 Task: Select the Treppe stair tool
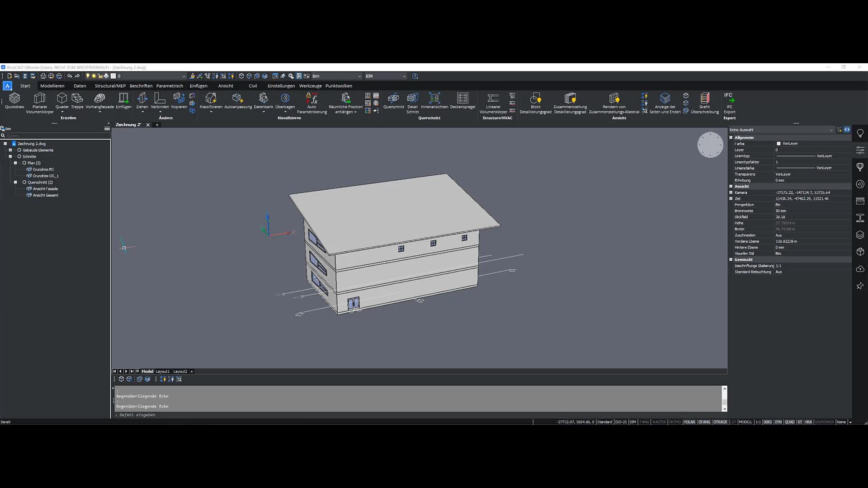pyautogui.click(x=77, y=101)
